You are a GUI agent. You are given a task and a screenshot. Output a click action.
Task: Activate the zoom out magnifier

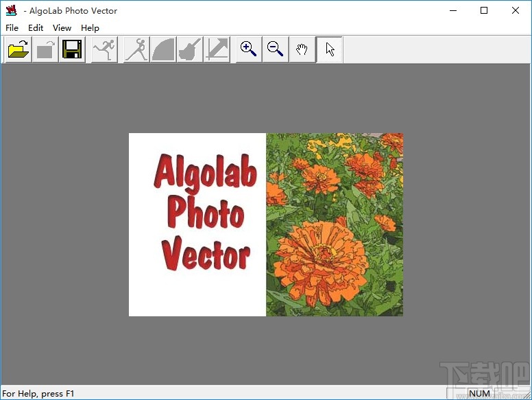point(276,49)
